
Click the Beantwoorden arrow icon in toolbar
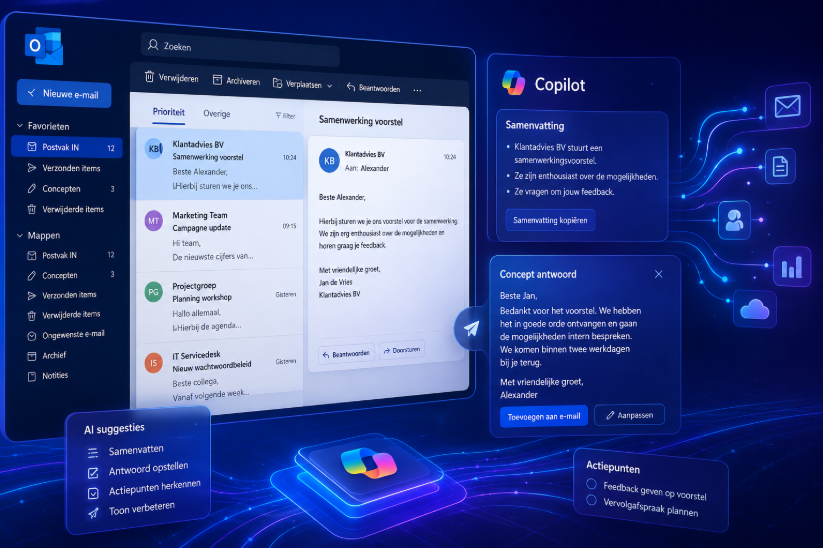351,87
